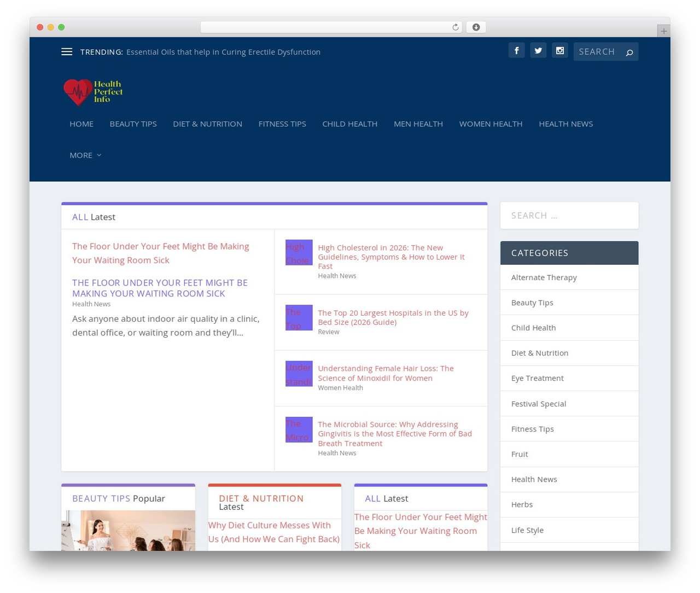
Task: Read the High Cholesterol in 2026 article
Action: [391, 257]
